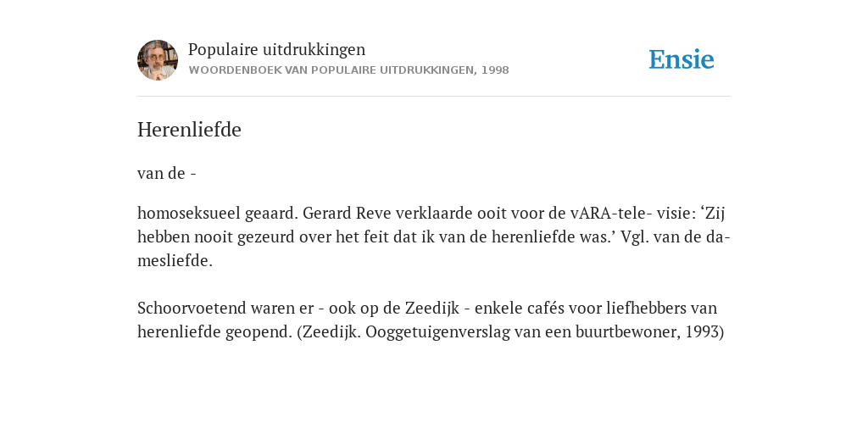Image resolution: width=868 pixels, height=434 pixels.
Task: Click 'herenliefde geopend.' in the last line
Action: click(214, 332)
